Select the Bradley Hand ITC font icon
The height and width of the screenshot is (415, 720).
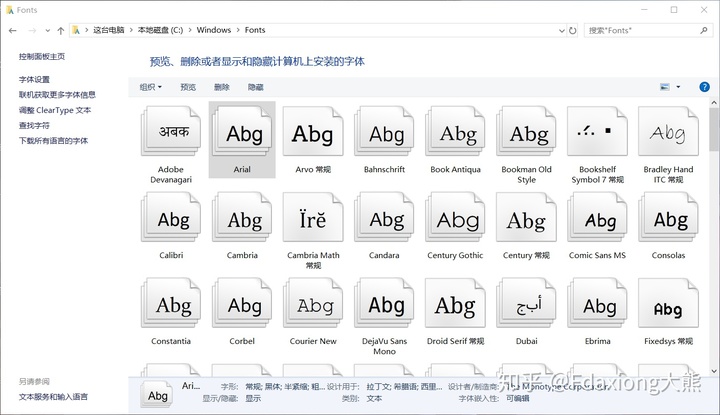coord(668,131)
